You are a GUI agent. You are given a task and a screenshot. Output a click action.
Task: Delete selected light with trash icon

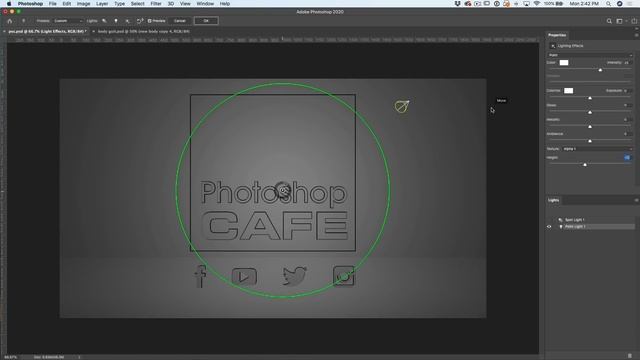click(630, 356)
